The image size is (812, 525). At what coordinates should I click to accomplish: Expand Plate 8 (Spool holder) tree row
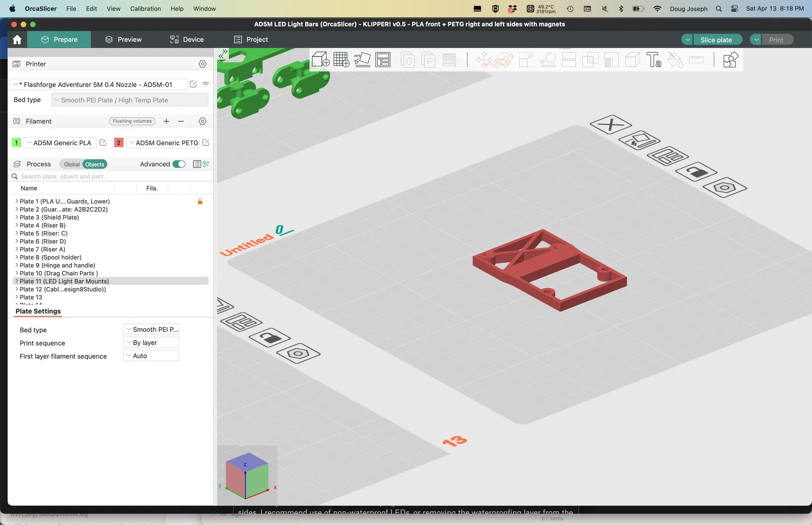pos(17,257)
